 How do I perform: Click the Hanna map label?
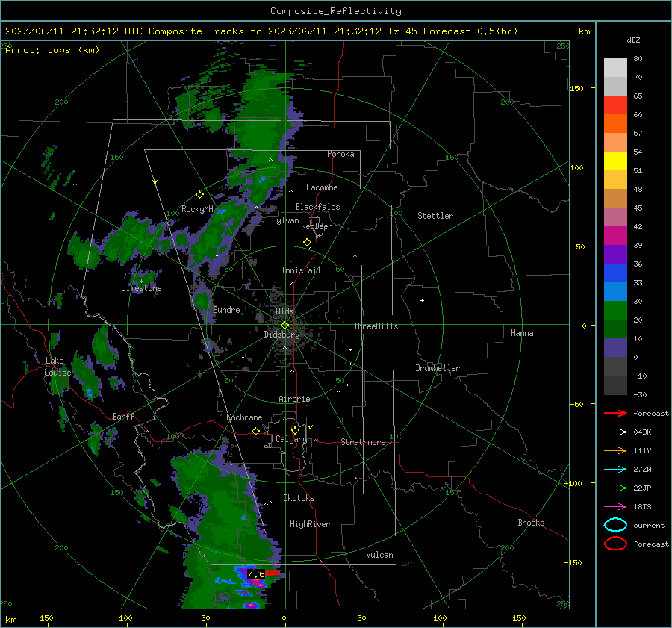(x=522, y=333)
